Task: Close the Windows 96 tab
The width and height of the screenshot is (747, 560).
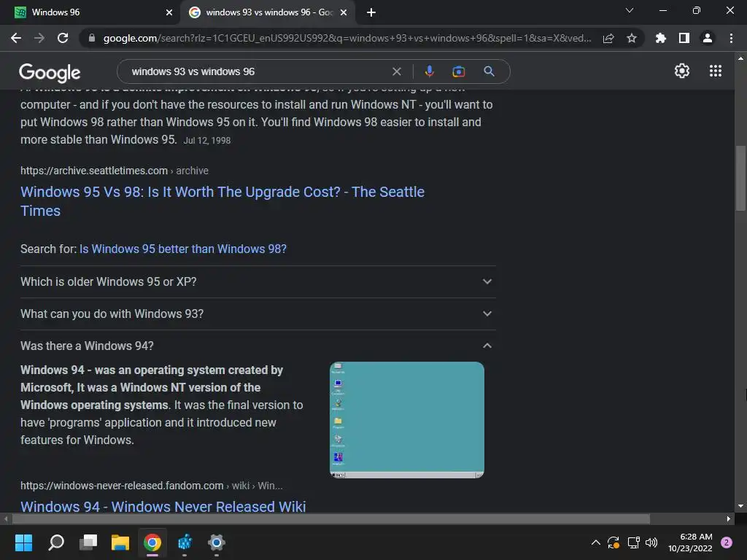Action: (x=169, y=12)
